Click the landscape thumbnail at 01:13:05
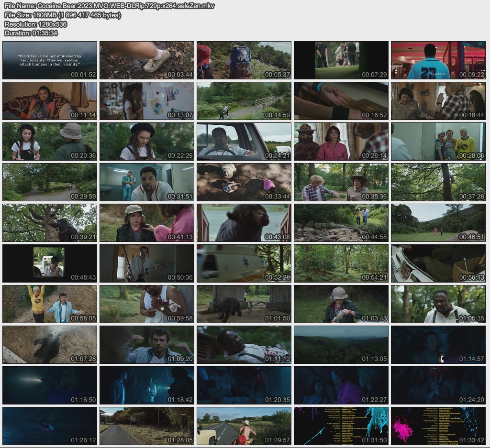Screen dimensions: 490x448 (341, 345)
